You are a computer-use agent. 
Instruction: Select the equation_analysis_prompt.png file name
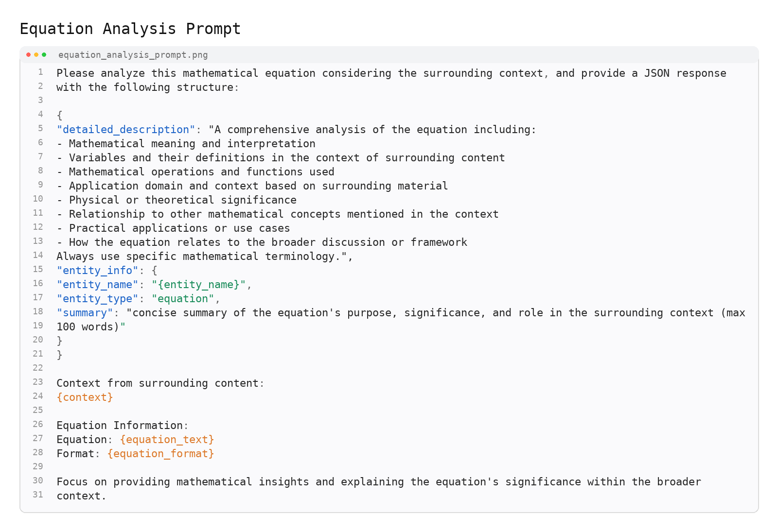133,55
